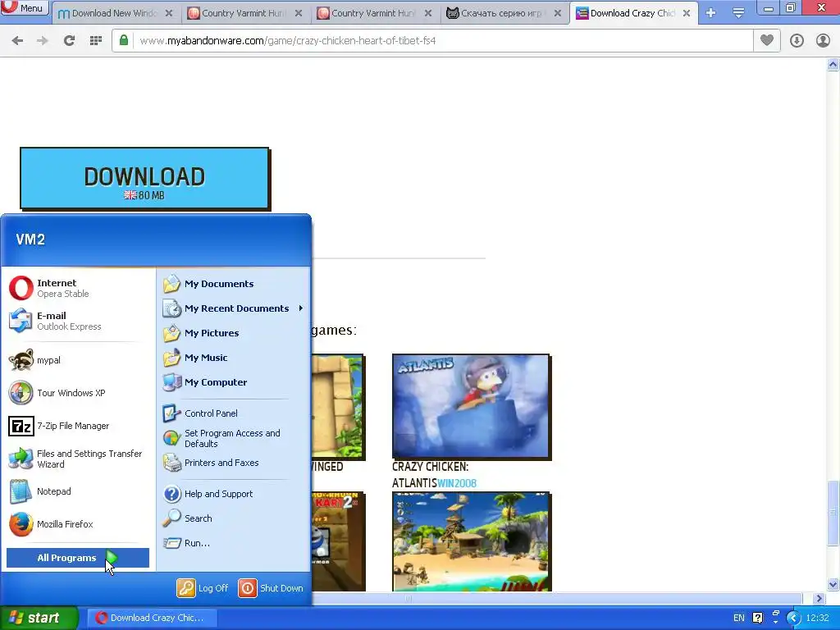
Task: Switch to the Download New Windows tab
Action: coord(115,13)
